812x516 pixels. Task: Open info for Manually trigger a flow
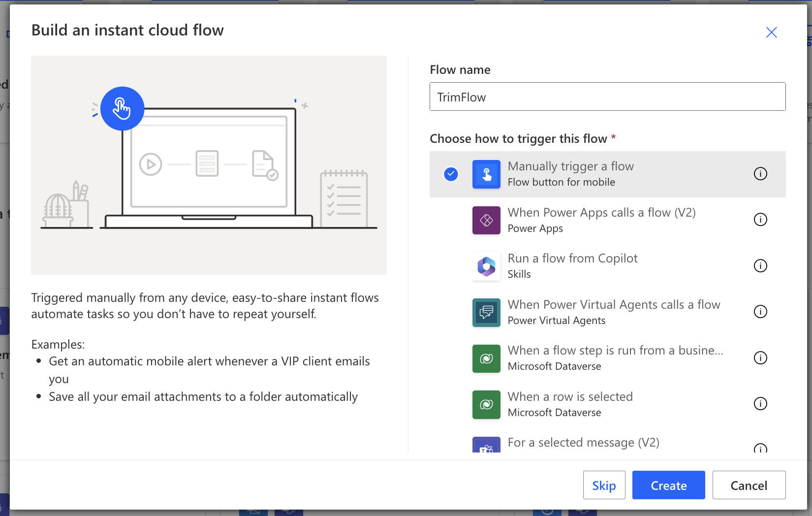point(760,174)
